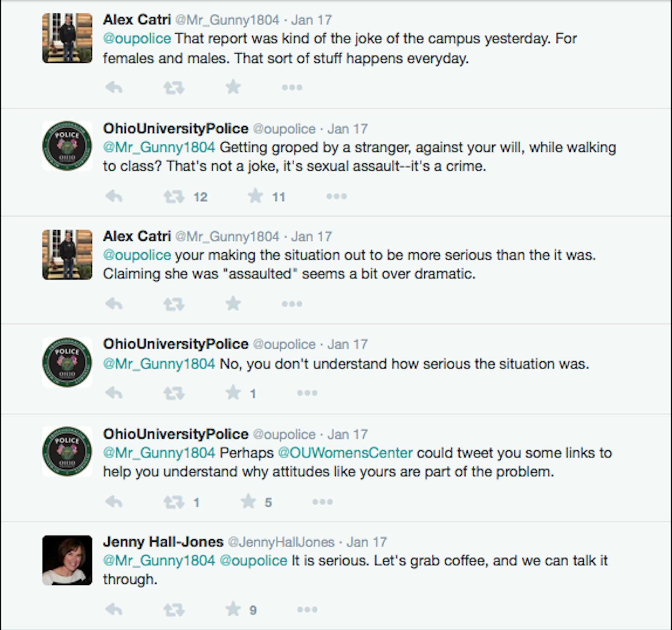Screen dimensions: 672x630
Task: Retweet the 'Getting groped by a stranger' tweet
Action: (x=174, y=196)
